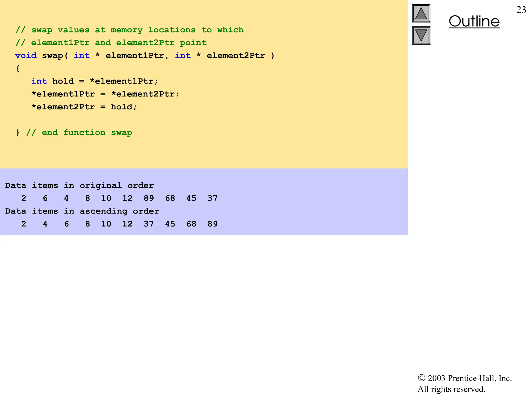Click the '*element1Ptr = *element2Ptr;' statement
The height and width of the screenshot is (399, 532).
coord(105,94)
